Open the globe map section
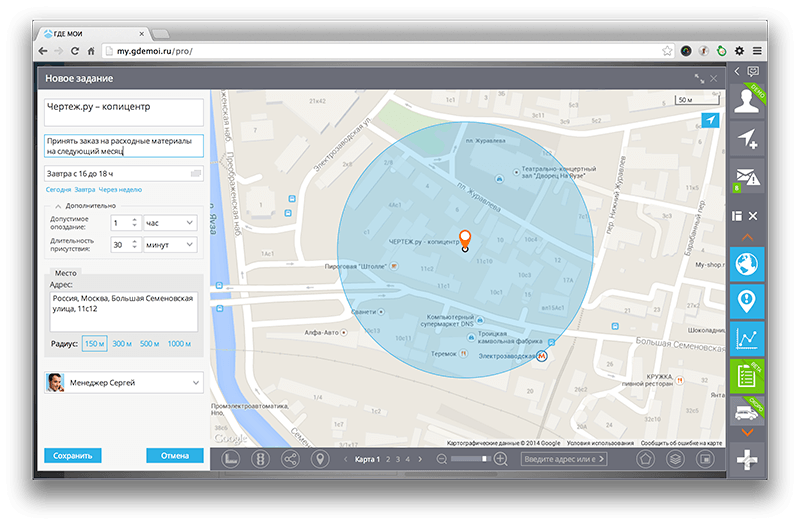Image resolution: width=800 pixels, height=525 pixels. pyautogui.click(x=746, y=264)
